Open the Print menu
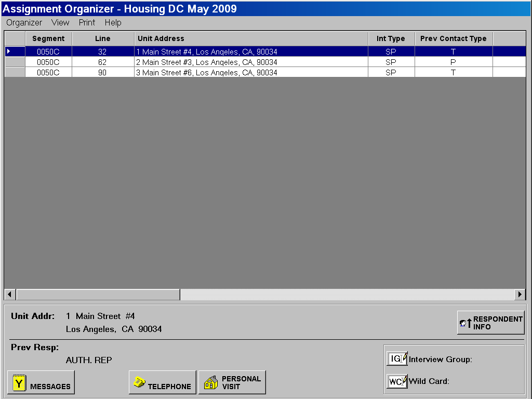This screenshot has width=532, height=399. coord(87,23)
